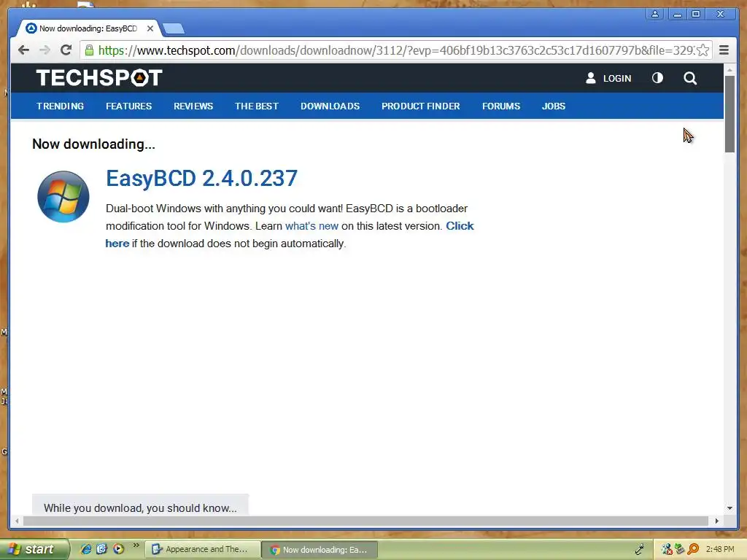
Task: Click the browser forward arrow
Action: (44, 50)
